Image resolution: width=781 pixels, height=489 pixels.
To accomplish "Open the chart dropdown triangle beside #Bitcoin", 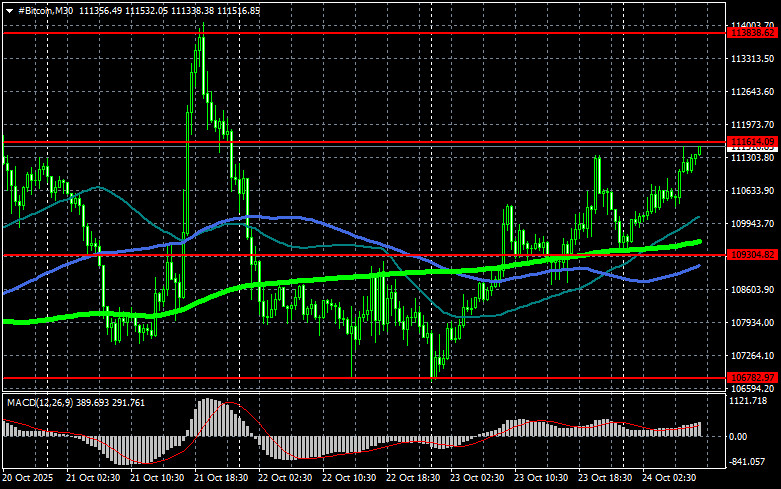I will coord(9,11).
